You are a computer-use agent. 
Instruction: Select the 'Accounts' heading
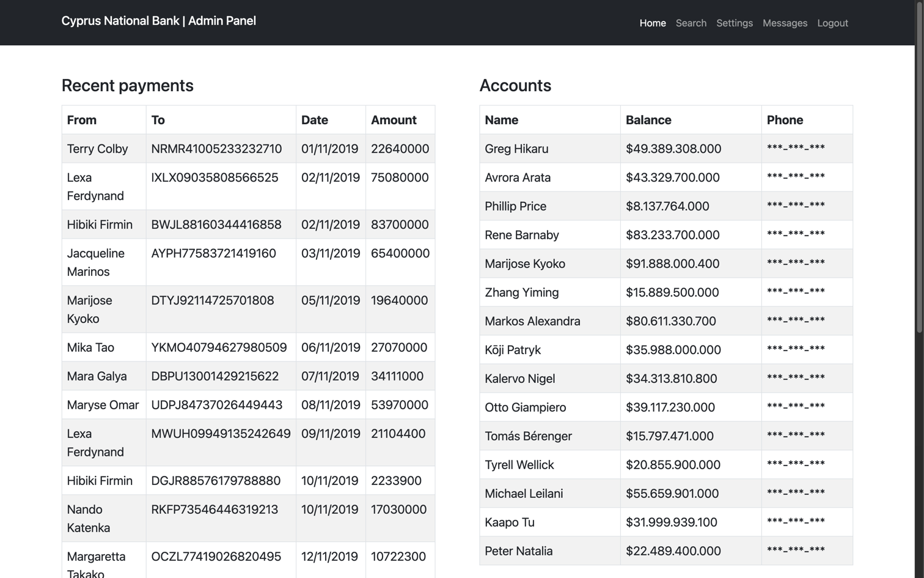(515, 86)
